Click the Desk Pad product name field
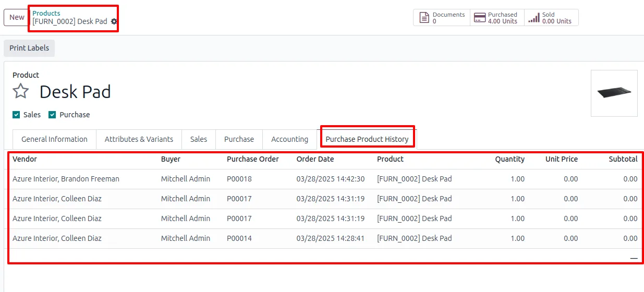Viewport: 644px width, 292px height. point(76,92)
